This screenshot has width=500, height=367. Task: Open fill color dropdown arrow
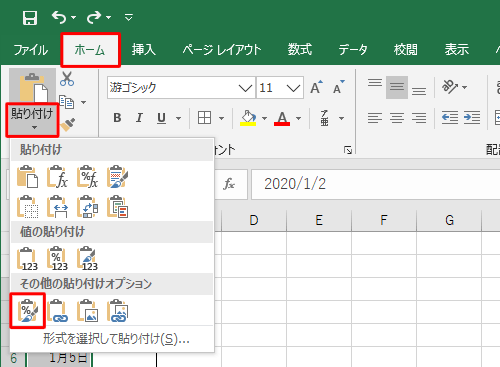[x=264, y=118]
